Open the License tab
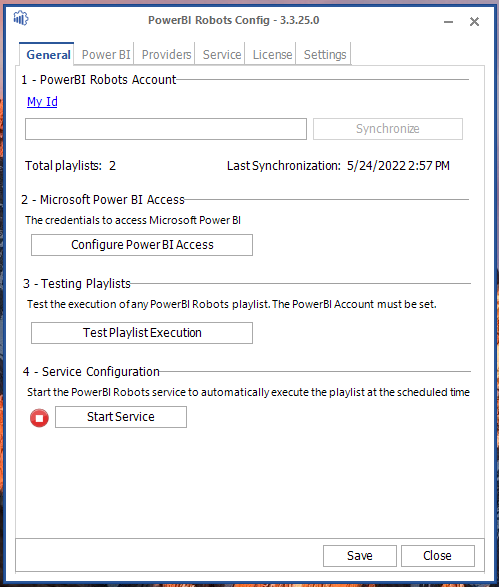This screenshot has height=587, width=499. [272, 55]
